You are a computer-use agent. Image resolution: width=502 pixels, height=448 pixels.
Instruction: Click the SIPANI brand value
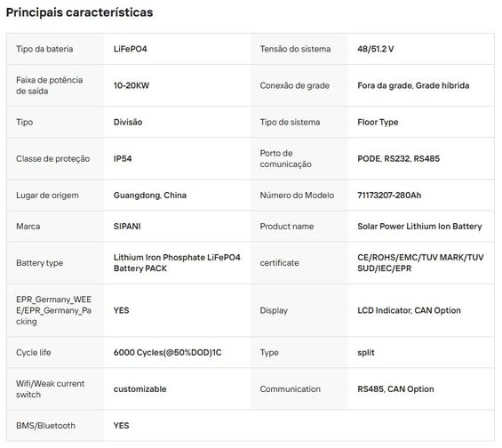pos(127,227)
